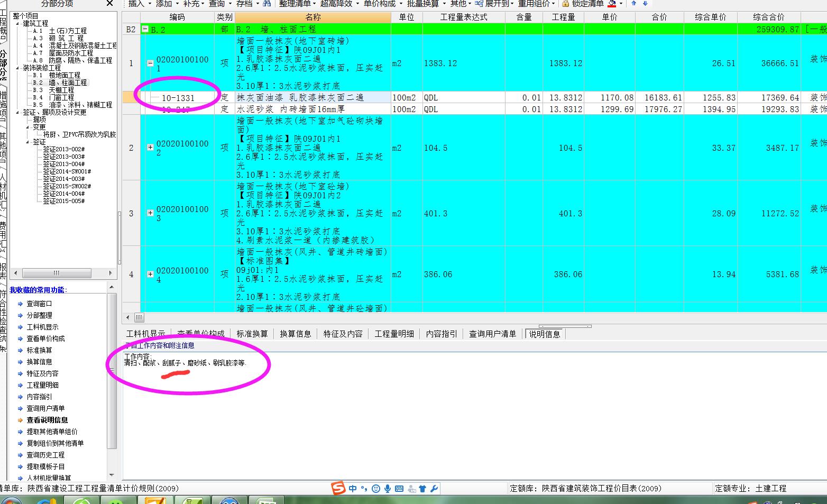Click favorites list scroll-down arrow

[111, 475]
